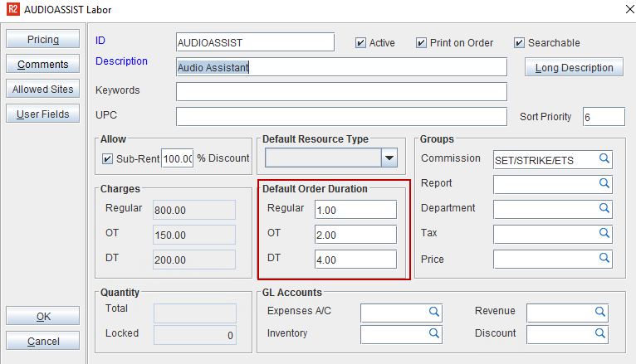Click the Price group search icon
Viewport: 636px width, 364px height.
click(605, 259)
